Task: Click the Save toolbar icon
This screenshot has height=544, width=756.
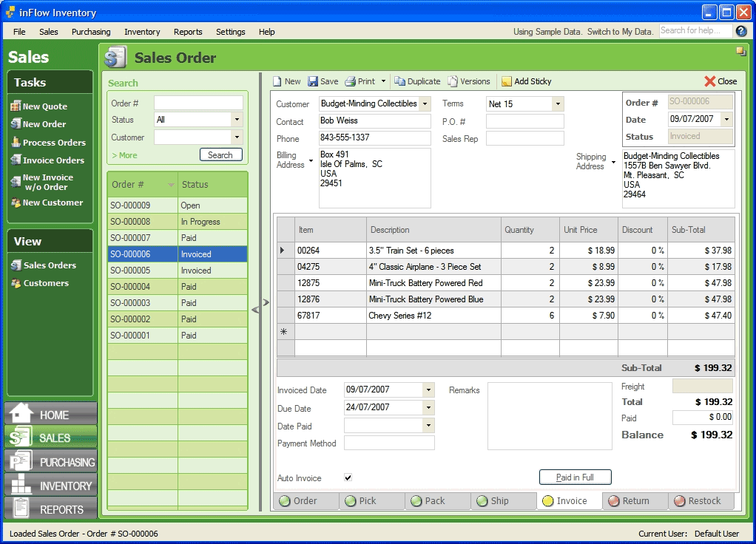Action: pyautogui.click(x=314, y=81)
